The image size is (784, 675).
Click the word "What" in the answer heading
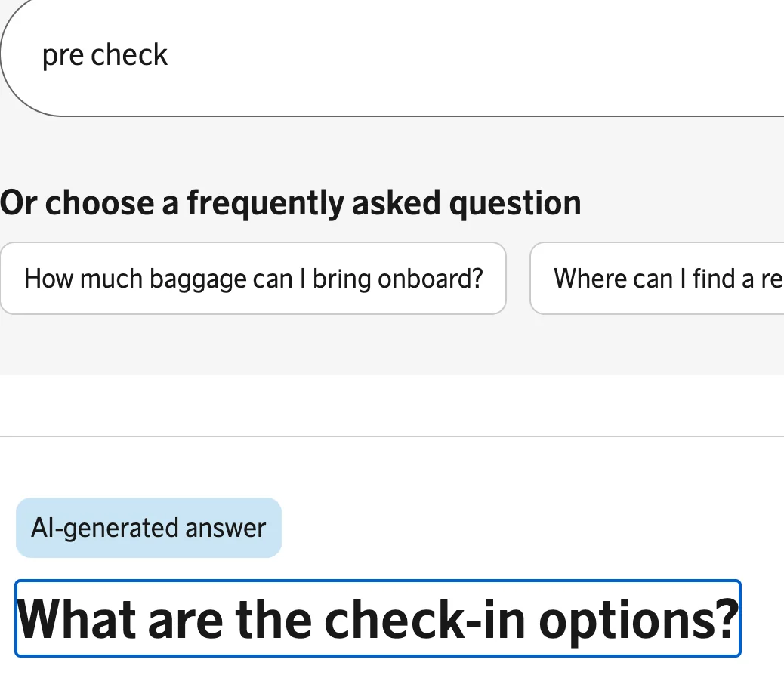tap(77, 618)
